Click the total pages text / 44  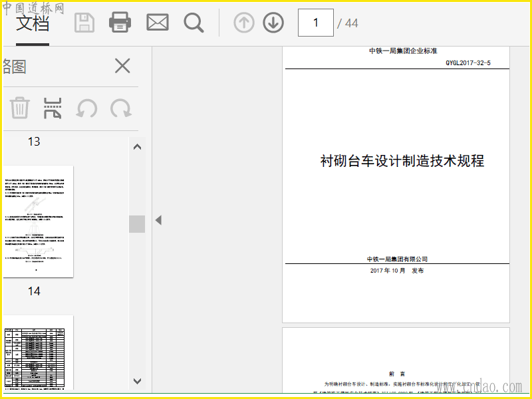347,23
